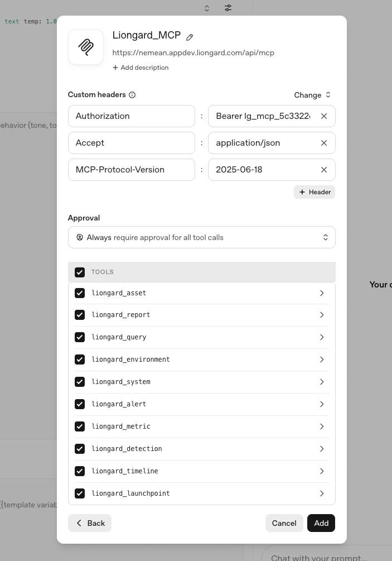Expand liongard_asset details chevron
This screenshot has width=392, height=561.
coord(322,293)
